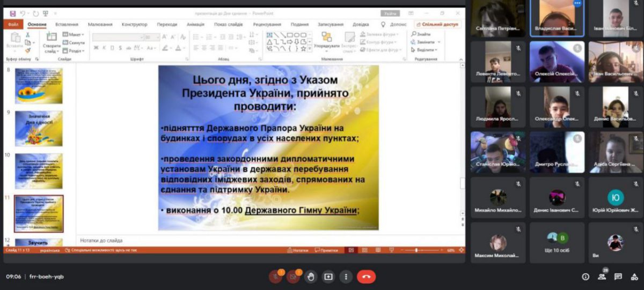Click the Increase font size icon
This screenshot has width=644, height=290.
tap(165, 37)
